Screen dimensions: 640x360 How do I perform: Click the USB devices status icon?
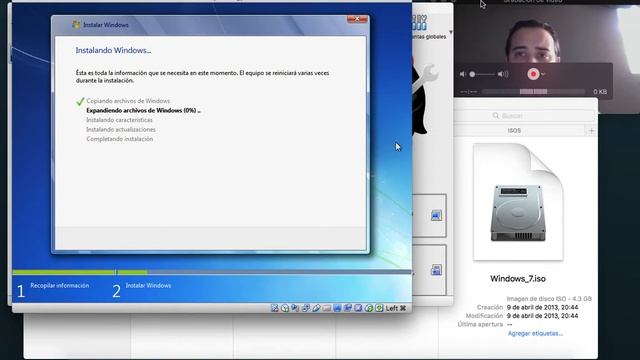click(x=316, y=308)
